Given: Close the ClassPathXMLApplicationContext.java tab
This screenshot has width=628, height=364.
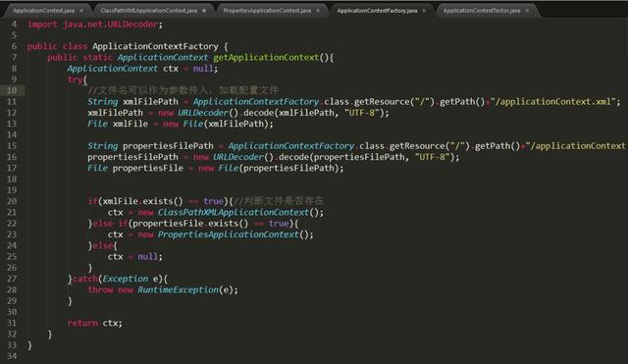Looking at the screenshot, I should tap(204, 11).
